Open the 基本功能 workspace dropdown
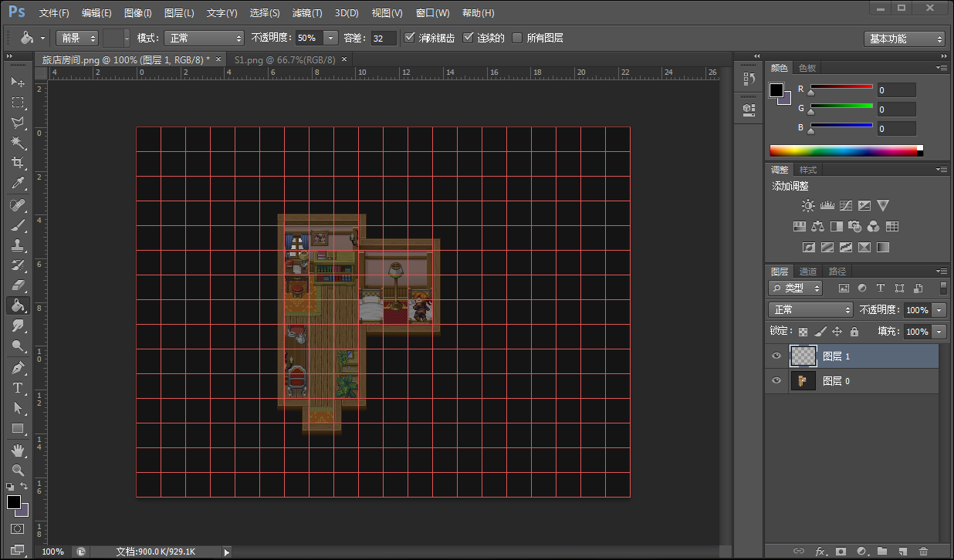 [x=905, y=39]
